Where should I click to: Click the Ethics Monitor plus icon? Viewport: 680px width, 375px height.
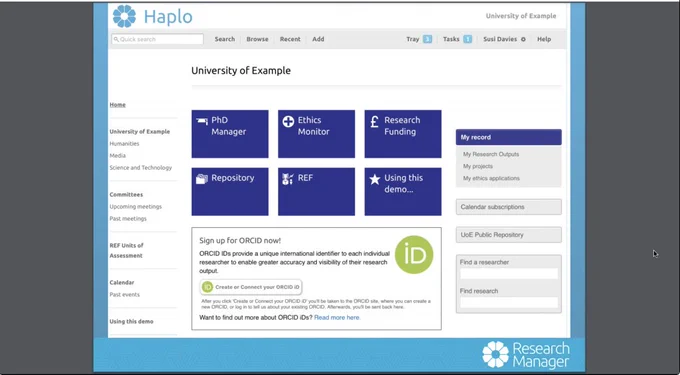[x=288, y=121]
